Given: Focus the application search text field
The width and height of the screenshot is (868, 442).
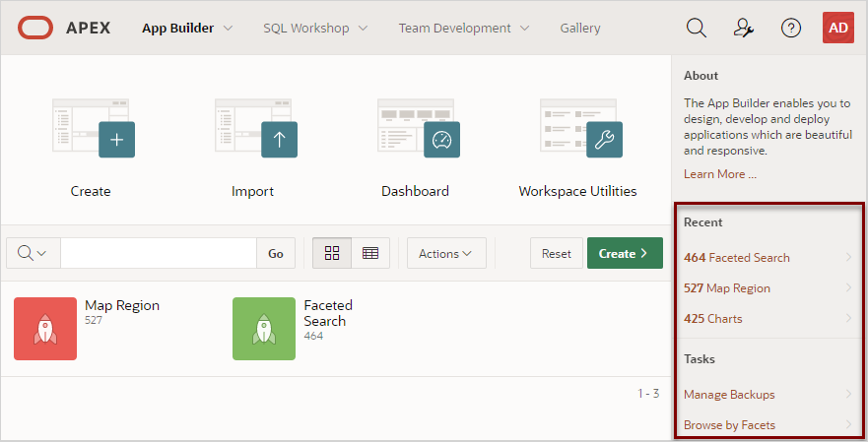Looking at the screenshot, I should [159, 253].
